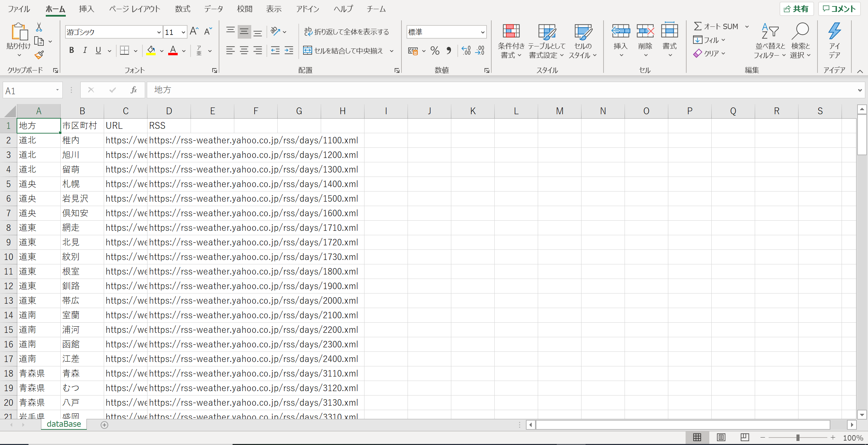Toggle italic formatting
Viewport: 868px width, 445px height.
point(84,50)
